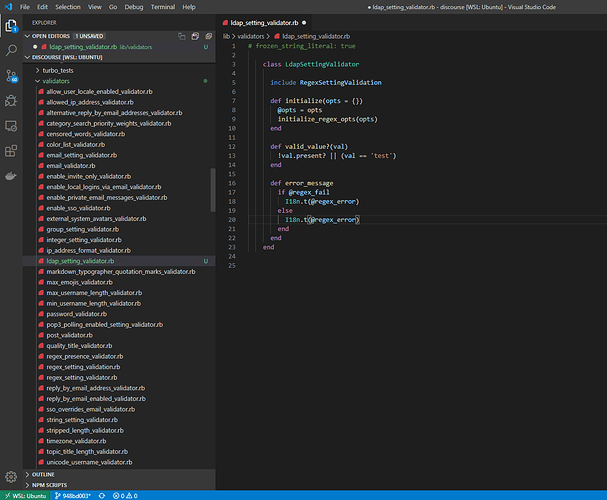607x500 pixels.
Task: Click Close All Editors icon
Action: [x=209, y=36]
